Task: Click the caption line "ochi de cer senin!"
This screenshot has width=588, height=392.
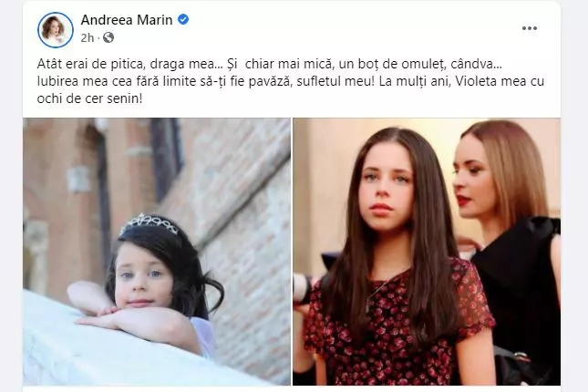Action: (x=89, y=98)
